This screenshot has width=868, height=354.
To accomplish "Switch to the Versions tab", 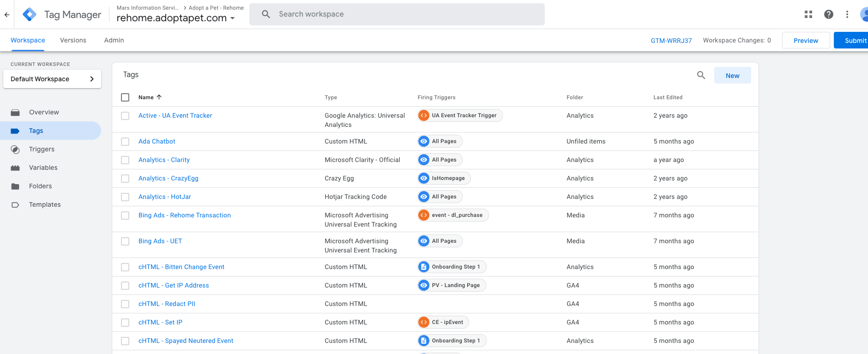I will click(73, 40).
